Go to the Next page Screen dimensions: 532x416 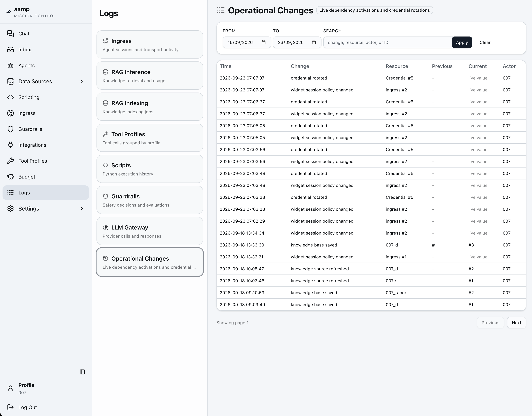pyautogui.click(x=516, y=322)
